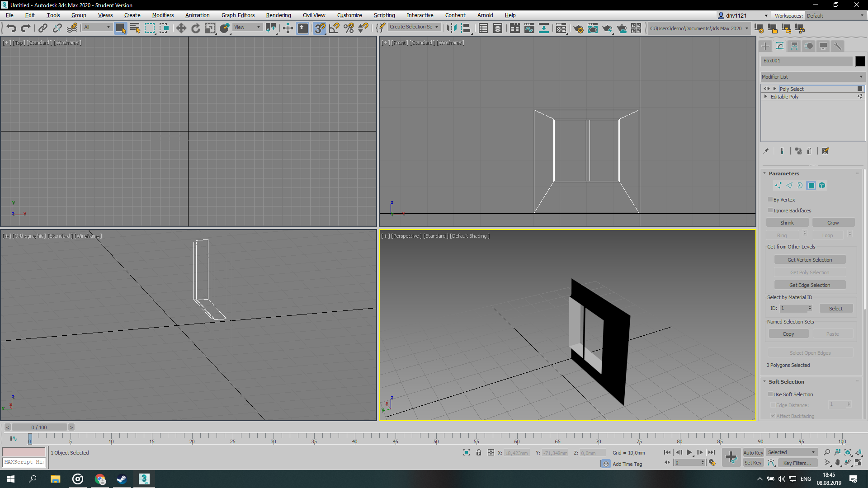Open the Curve Editor from the toolbar

coord(529,28)
